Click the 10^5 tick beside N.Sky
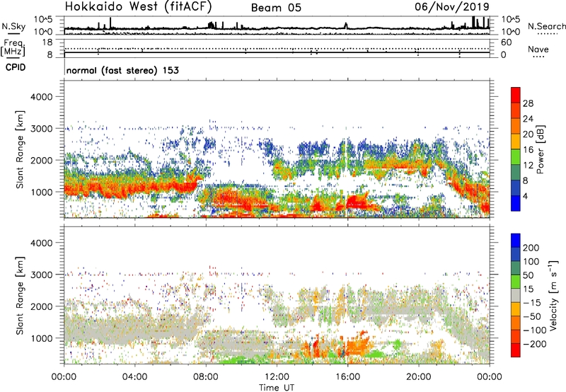Viewport: 566px width, 392px height. (x=43, y=19)
